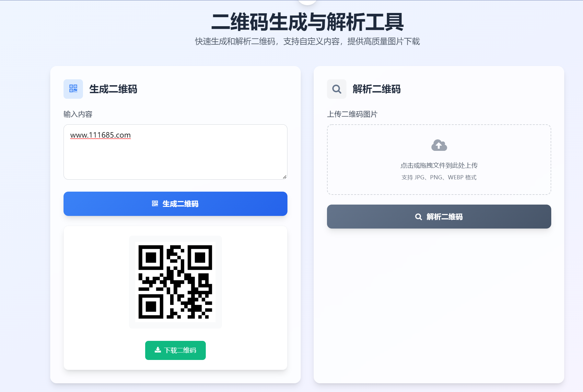Viewport: 583px width, 392px height.
Task: Click the resize handle at the textarea corner
Action: tap(285, 177)
